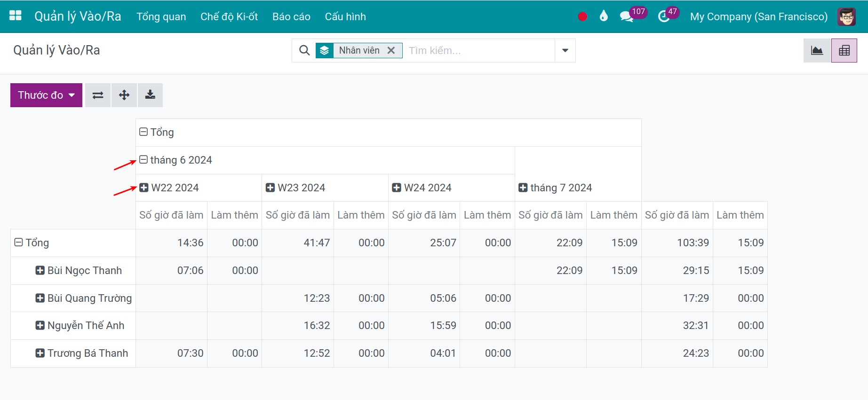Click Trương Bá Thanh's 07:30 cell
Viewport: 868px width, 400px height.
pos(171,353)
